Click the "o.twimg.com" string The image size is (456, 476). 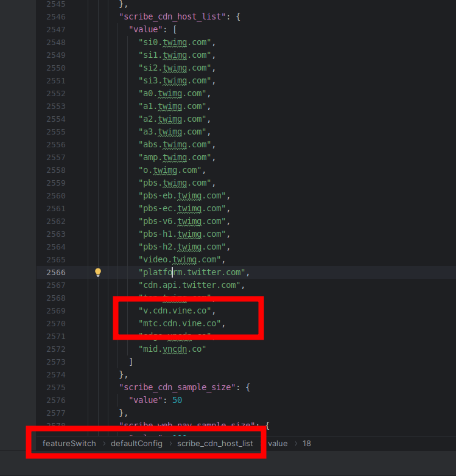[170, 170]
